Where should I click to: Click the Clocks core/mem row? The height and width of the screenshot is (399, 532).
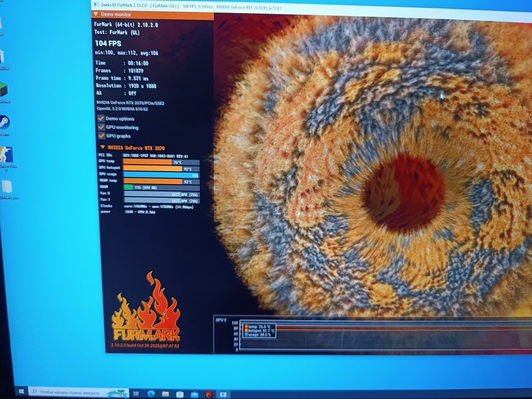pos(147,206)
